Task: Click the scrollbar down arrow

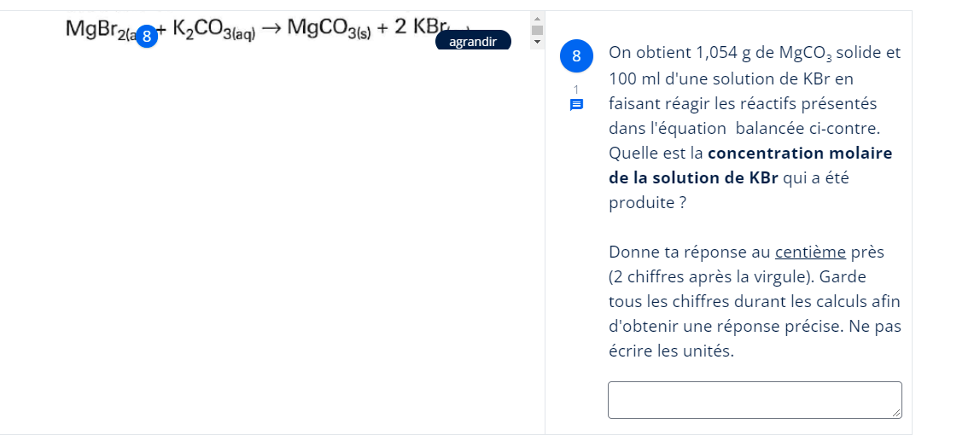Action: click(537, 42)
